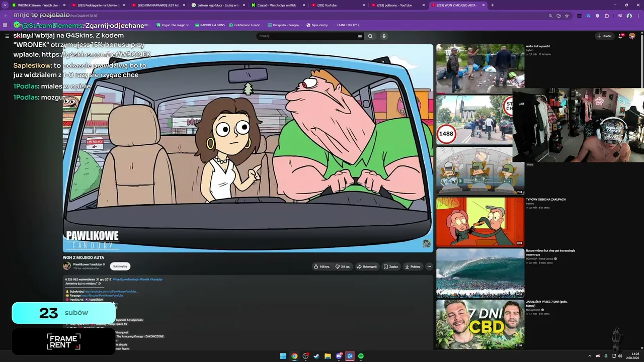Image resolution: width=644 pixels, height=362 pixels.
Task: Open the Windows Start menu
Action: coord(283,356)
